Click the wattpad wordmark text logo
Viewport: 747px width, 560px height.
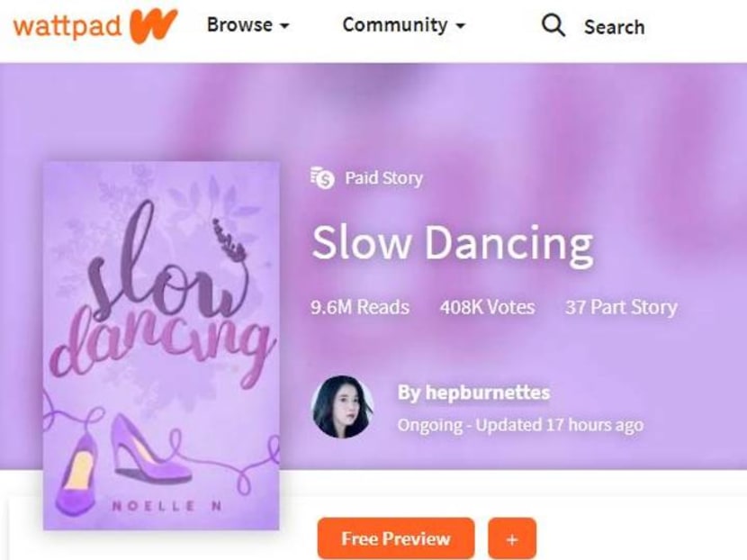67,26
